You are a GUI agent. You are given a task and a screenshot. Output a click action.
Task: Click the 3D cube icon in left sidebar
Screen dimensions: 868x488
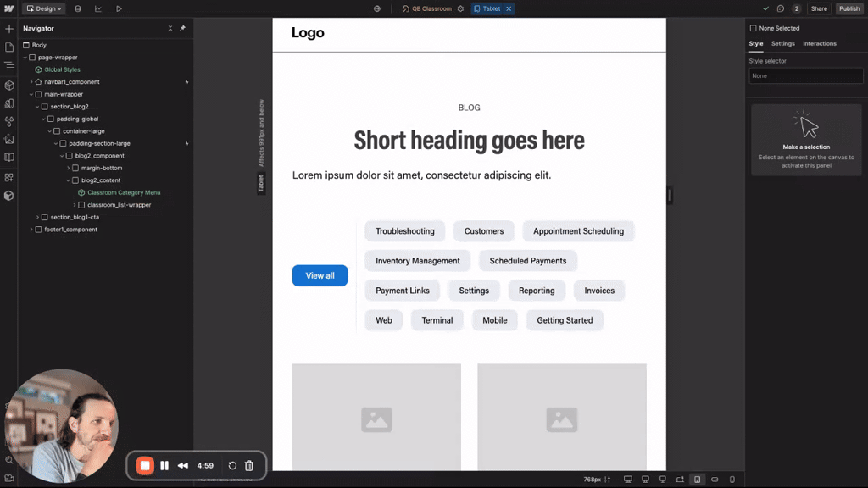[8, 196]
